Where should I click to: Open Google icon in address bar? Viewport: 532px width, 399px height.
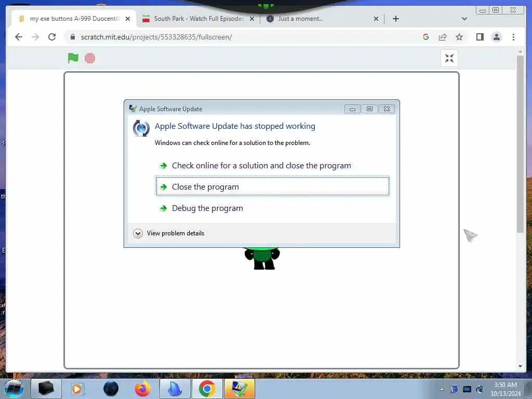[x=426, y=37]
